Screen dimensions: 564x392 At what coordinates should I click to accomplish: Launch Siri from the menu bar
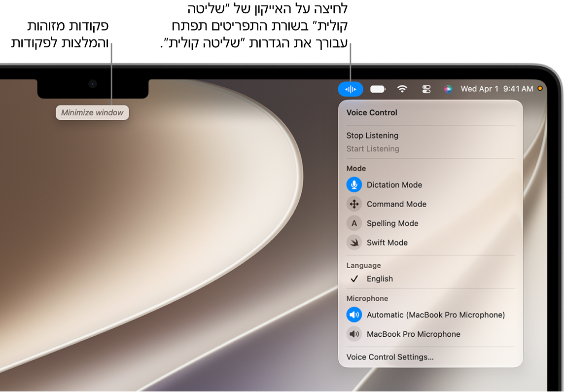(x=448, y=89)
